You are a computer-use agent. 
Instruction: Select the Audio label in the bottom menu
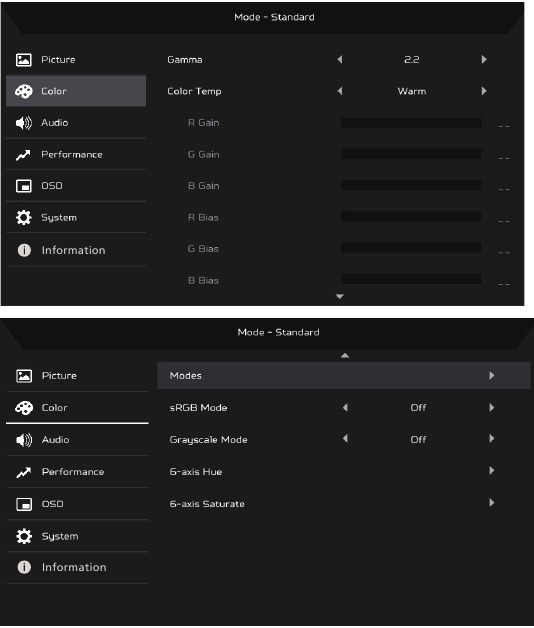pos(56,440)
